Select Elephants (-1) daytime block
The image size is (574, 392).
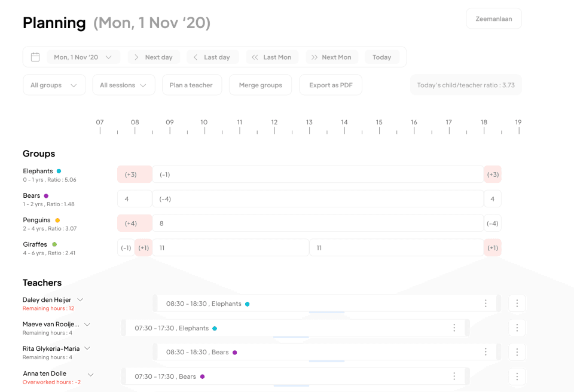click(317, 174)
